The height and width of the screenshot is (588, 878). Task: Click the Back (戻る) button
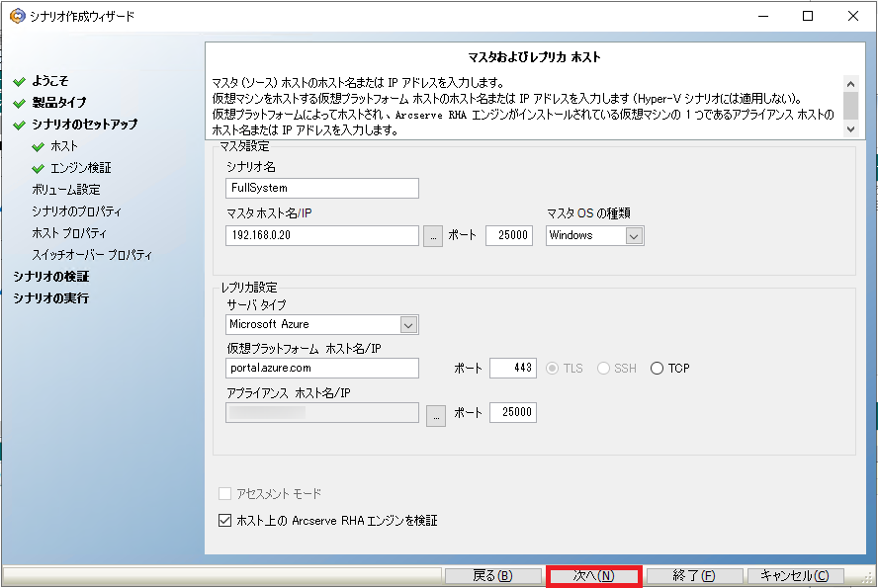coord(492,576)
